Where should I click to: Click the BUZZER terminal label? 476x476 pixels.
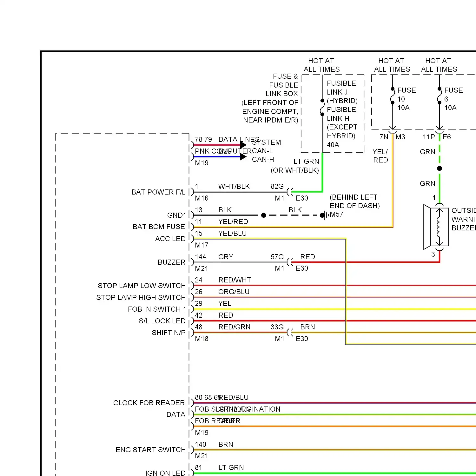[x=171, y=262]
